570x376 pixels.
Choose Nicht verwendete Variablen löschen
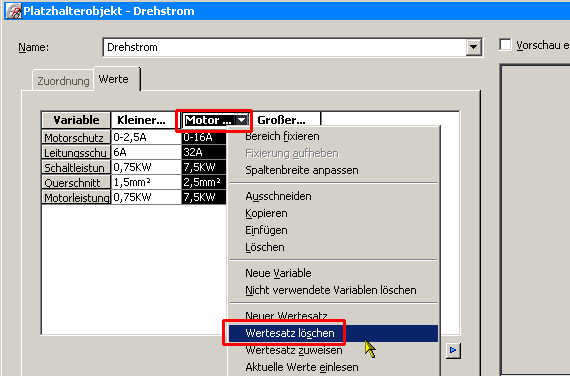pos(333,290)
